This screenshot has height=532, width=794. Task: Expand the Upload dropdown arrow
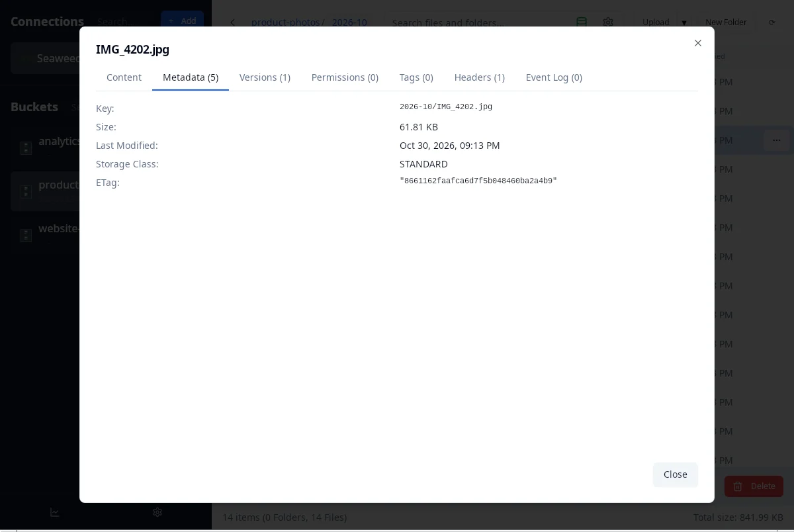click(684, 22)
